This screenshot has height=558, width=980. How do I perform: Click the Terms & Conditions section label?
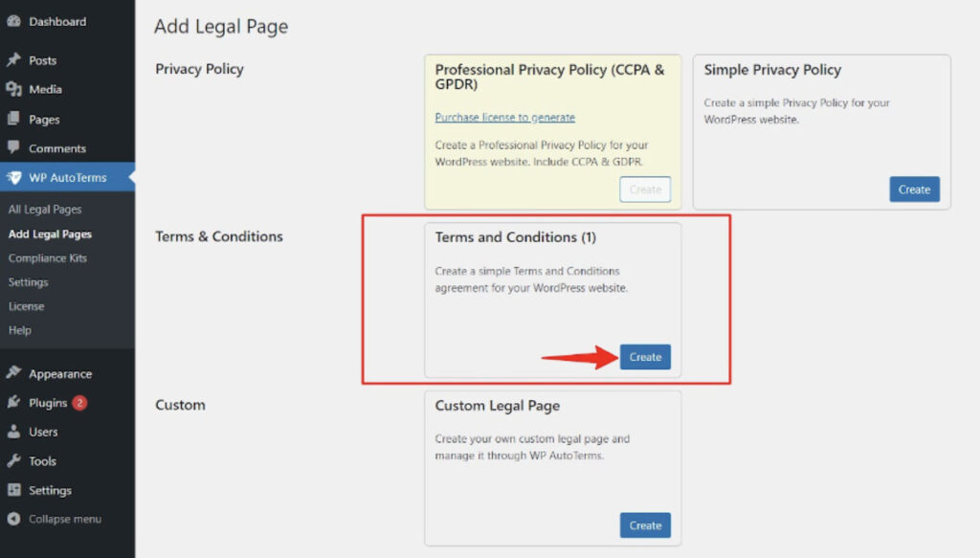pos(219,236)
